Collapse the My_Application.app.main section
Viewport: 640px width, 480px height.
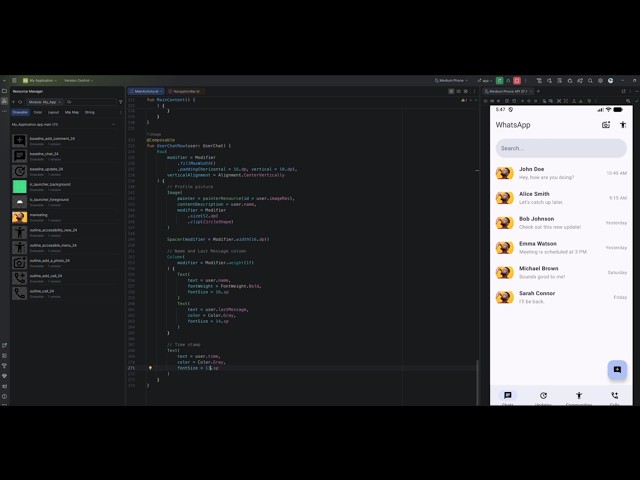113,124
